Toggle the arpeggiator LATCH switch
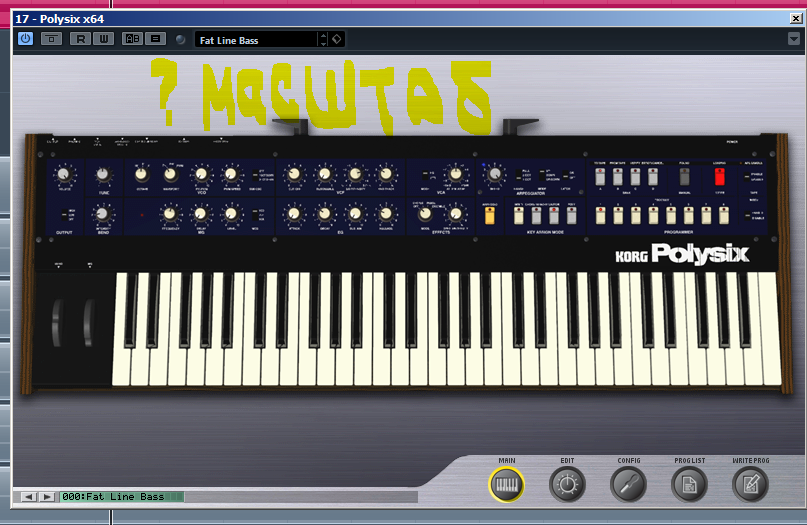This screenshot has height=525, width=807. (x=565, y=175)
